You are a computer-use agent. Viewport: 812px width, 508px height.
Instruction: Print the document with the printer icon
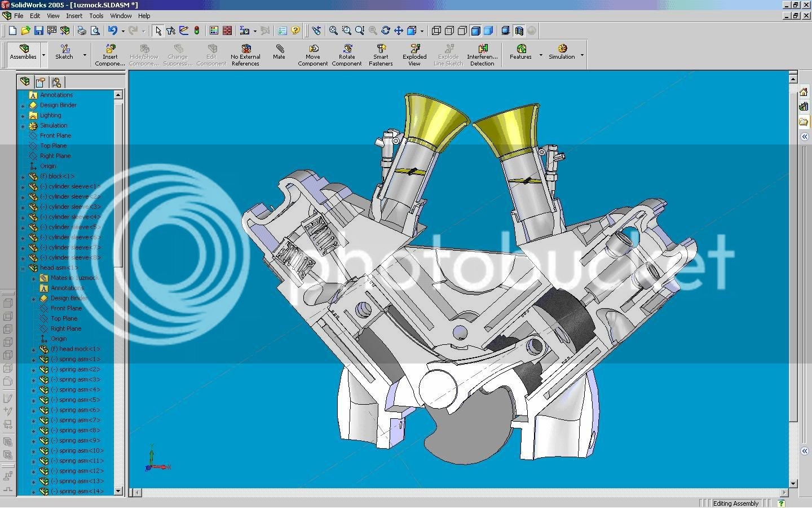(x=82, y=30)
